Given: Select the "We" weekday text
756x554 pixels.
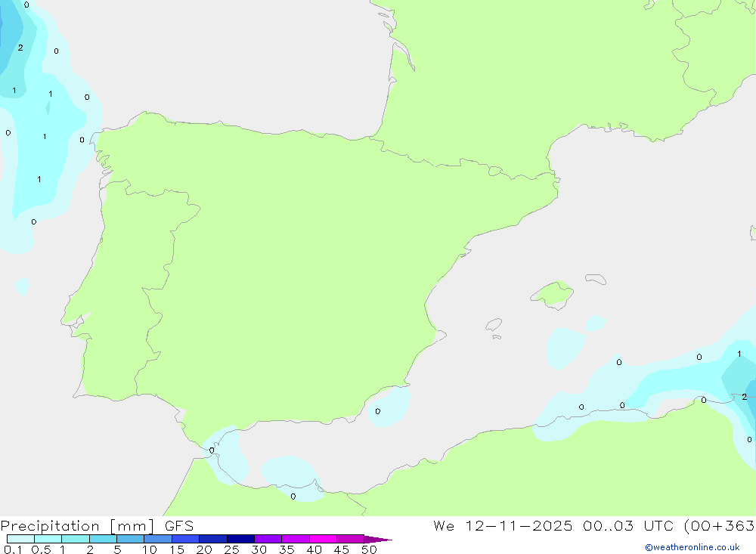Looking at the screenshot, I should (x=444, y=525).
